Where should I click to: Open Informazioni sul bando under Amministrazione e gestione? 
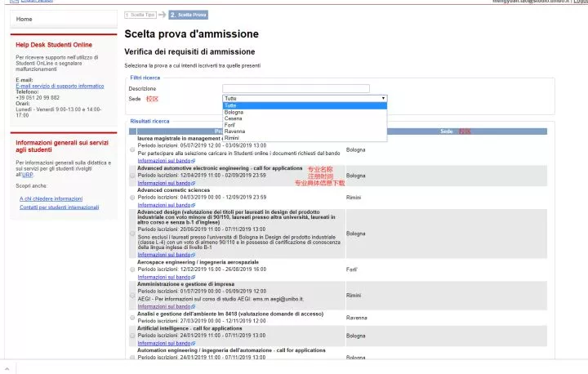[166, 306]
